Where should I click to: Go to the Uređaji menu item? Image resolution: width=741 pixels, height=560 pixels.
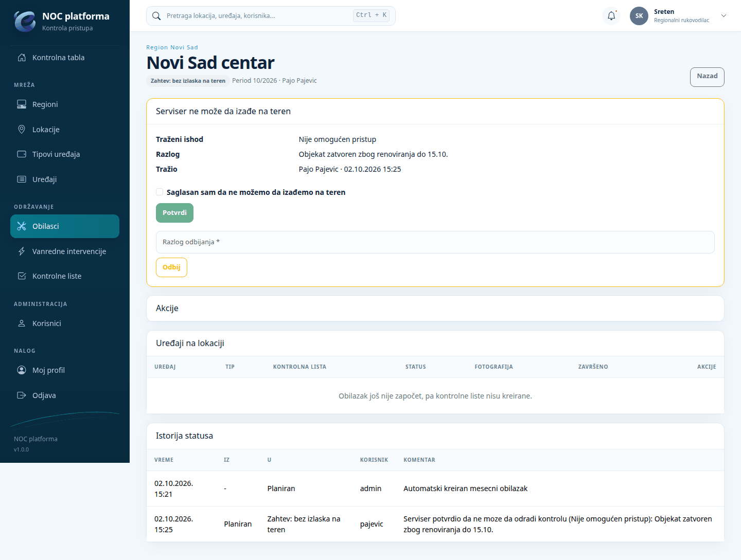point(65,179)
